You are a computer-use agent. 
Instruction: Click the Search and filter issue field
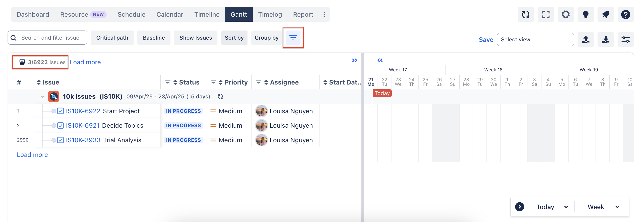(x=50, y=38)
